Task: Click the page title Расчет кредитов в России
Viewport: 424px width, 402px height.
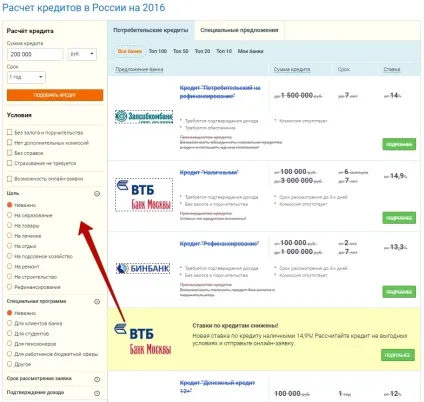Action: pos(83,8)
